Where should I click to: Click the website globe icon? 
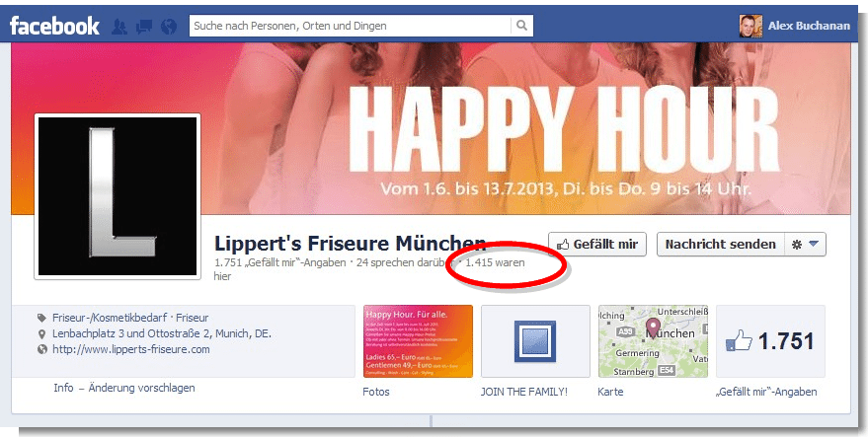(41, 349)
